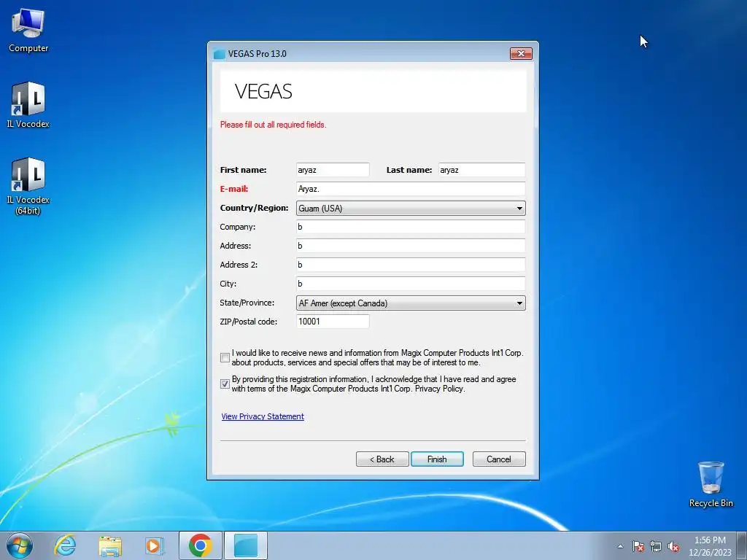The height and width of the screenshot is (560, 747).
Task: Click the VEGAS heading text
Action: (x=263, y=91)
